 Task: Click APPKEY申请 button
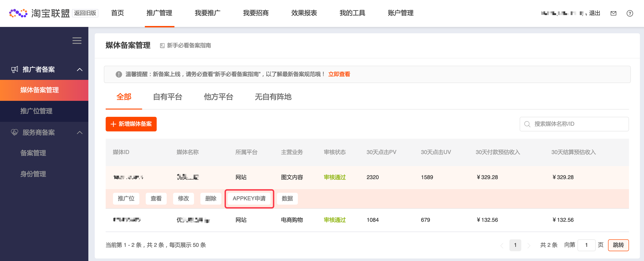(249, 199)
